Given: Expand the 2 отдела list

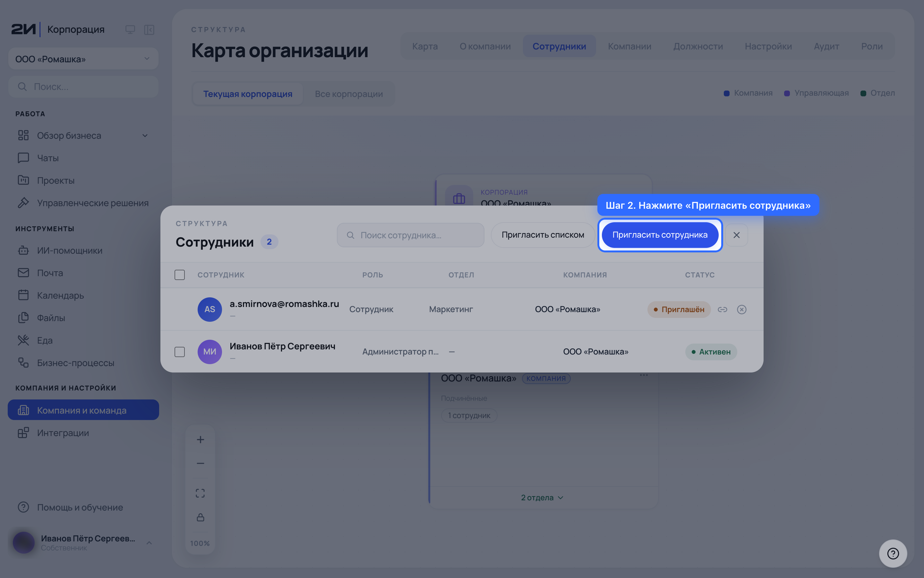Looking at the screenshot, I should pos(542,497).
